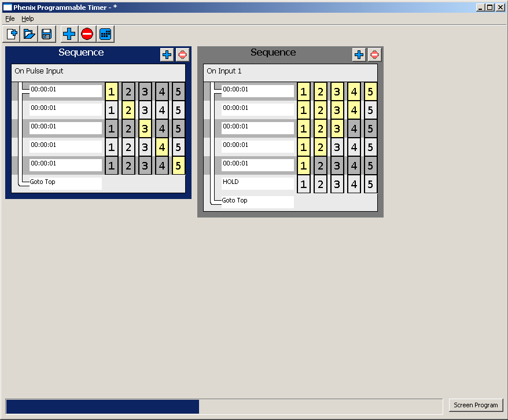Click the Screen Program button
This screenshot has width=508, height=420.
(x=476, y=405)
